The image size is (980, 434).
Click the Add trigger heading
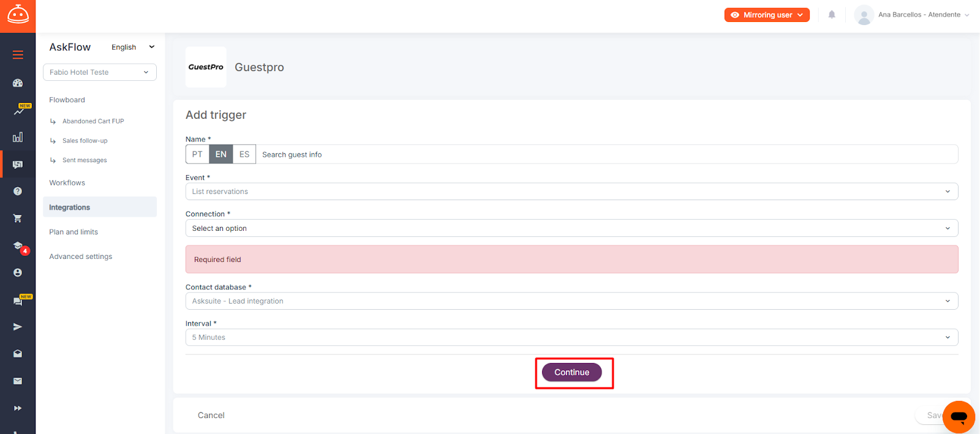pos(216,115)
